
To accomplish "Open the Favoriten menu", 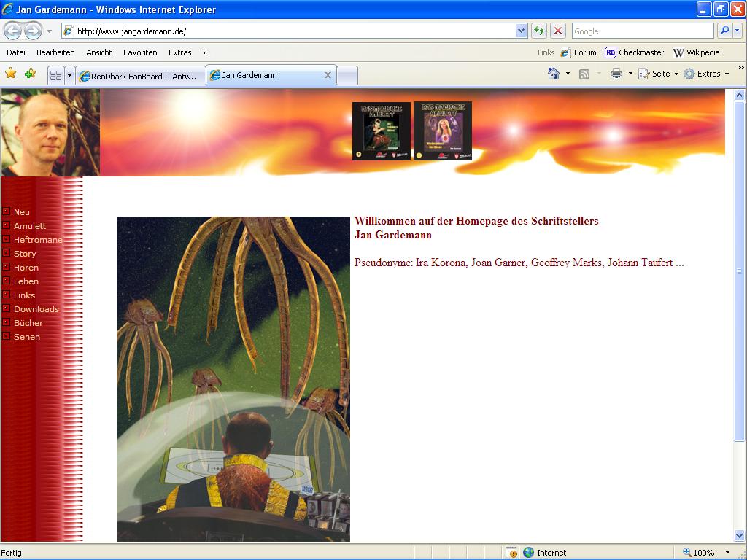I will (140, 52).
